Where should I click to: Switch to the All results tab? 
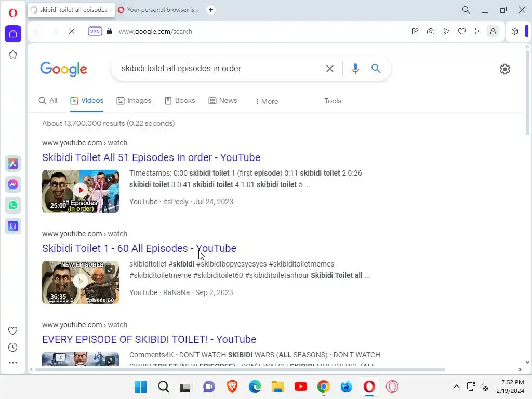pos(48,100)
